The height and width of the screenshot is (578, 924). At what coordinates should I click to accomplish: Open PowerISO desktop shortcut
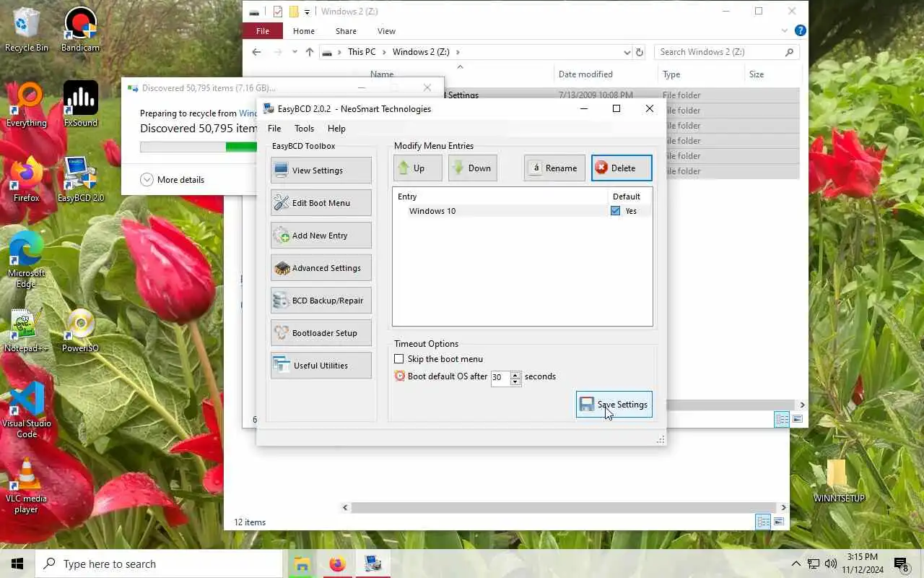80,330
